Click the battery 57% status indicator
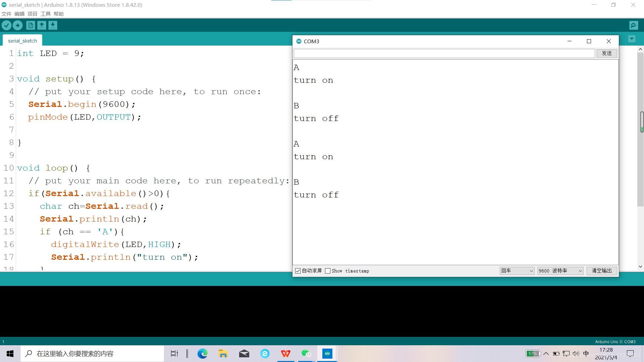644x362 pixels. 533,353
